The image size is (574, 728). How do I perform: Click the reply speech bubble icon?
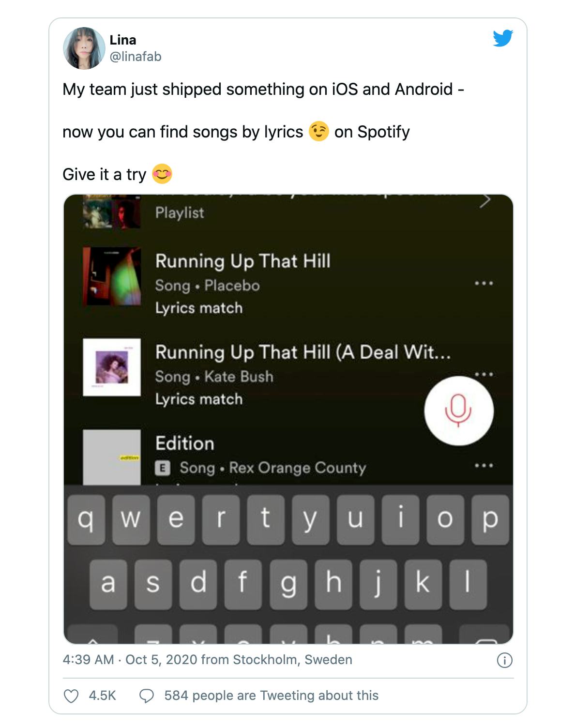(146, 696)
